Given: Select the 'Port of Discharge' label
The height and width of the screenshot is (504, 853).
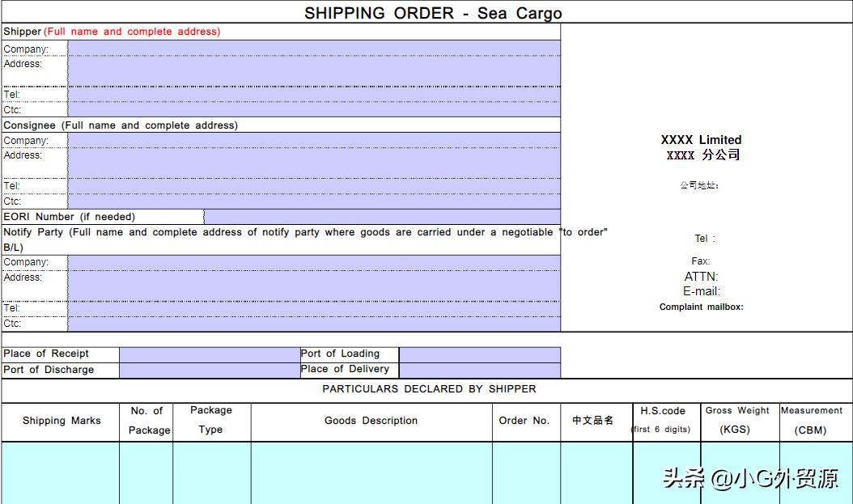Looking at the screenshot, I should (x=49, y=370).
